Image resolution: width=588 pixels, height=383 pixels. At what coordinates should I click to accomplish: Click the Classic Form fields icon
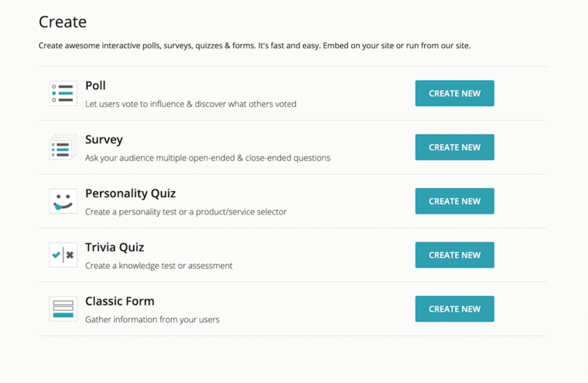62,309
